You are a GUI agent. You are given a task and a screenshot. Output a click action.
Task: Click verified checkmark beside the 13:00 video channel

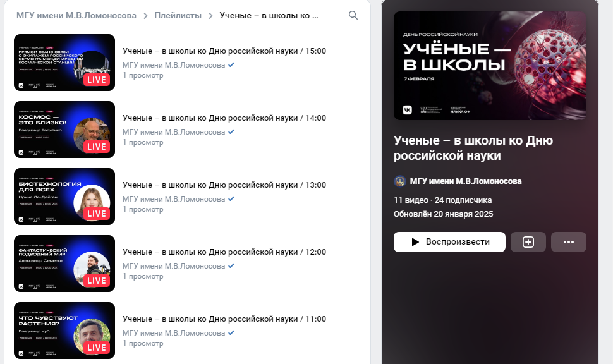tap(231, 198)
